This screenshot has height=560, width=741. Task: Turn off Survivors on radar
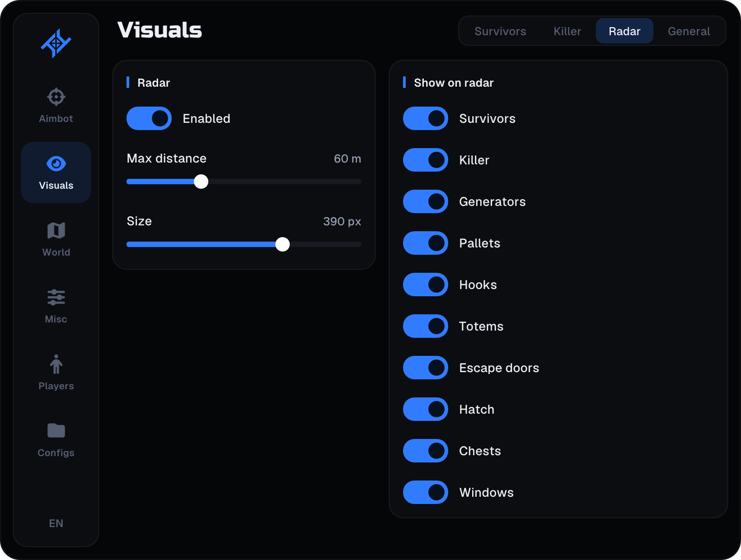tap(426, 118)
